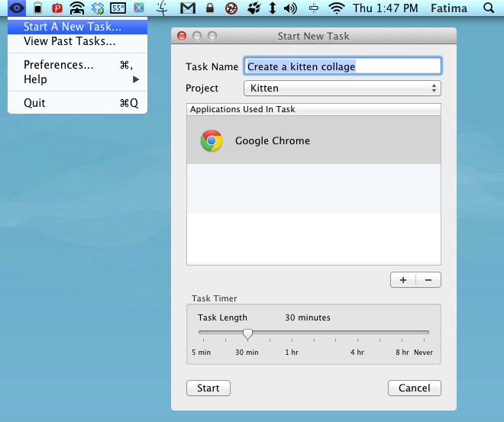Choose View Past Tasks menu item
Image resolution: width=504 pixels, height=422 pixels.
coord(77,41)
